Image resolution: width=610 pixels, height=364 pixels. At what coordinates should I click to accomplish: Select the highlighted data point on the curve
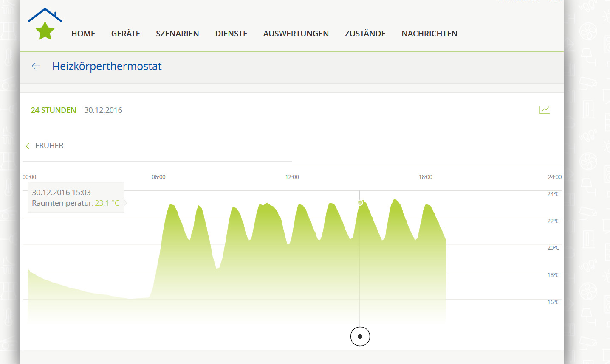pos(360,203)
